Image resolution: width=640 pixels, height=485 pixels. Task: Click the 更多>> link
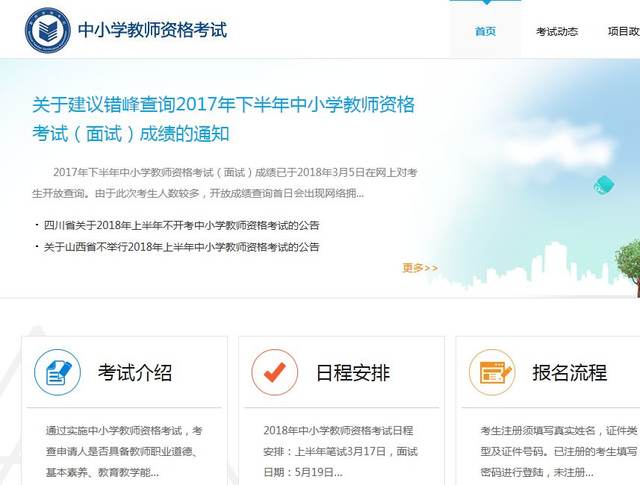[x=420, y=268]
